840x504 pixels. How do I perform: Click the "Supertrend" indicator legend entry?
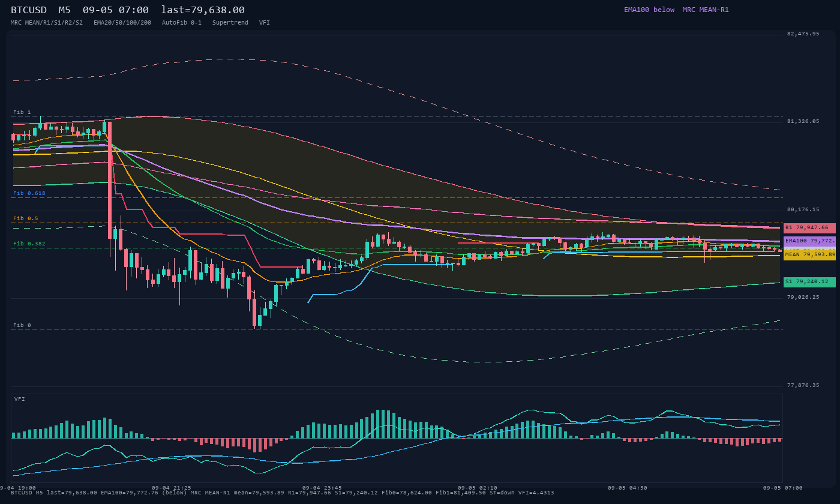point(230,23)
